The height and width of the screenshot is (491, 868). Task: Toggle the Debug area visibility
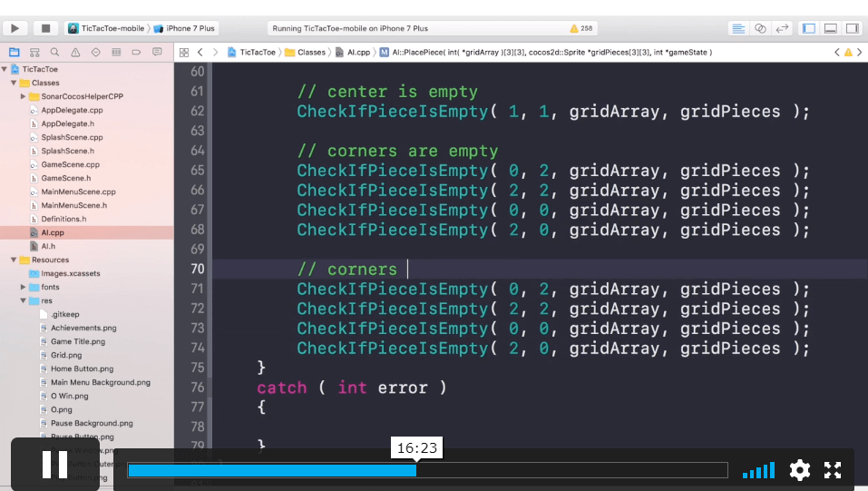tap(830, 28)
